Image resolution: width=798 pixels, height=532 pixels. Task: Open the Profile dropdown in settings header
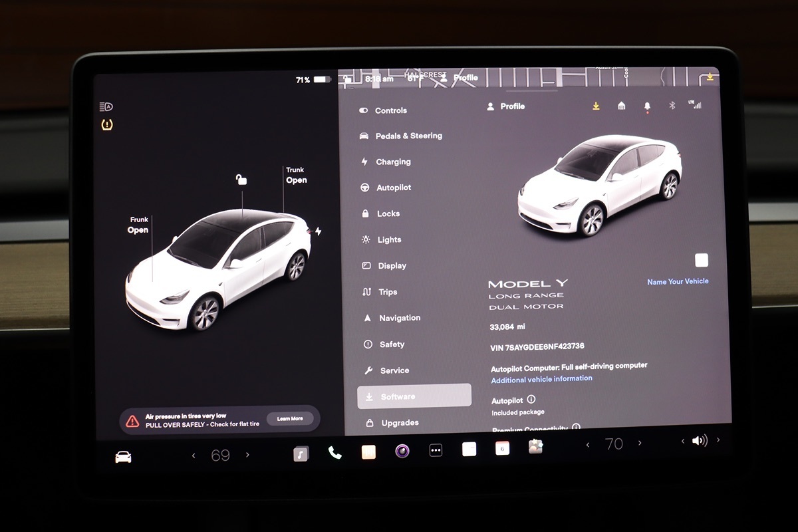(506, 106)
